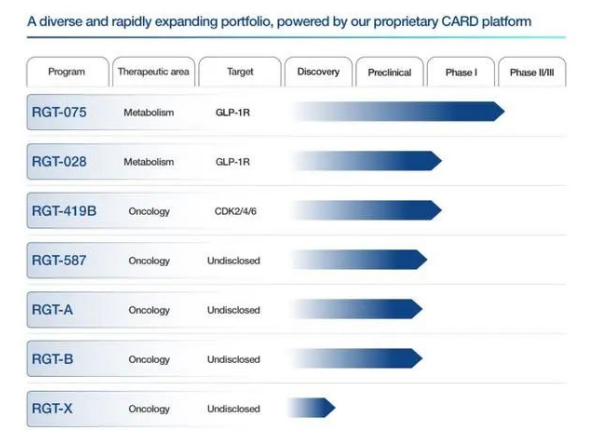Click the GLP-1R target for RGT-075
Viewport: 608px width, 441px height.
pos(233,112)
